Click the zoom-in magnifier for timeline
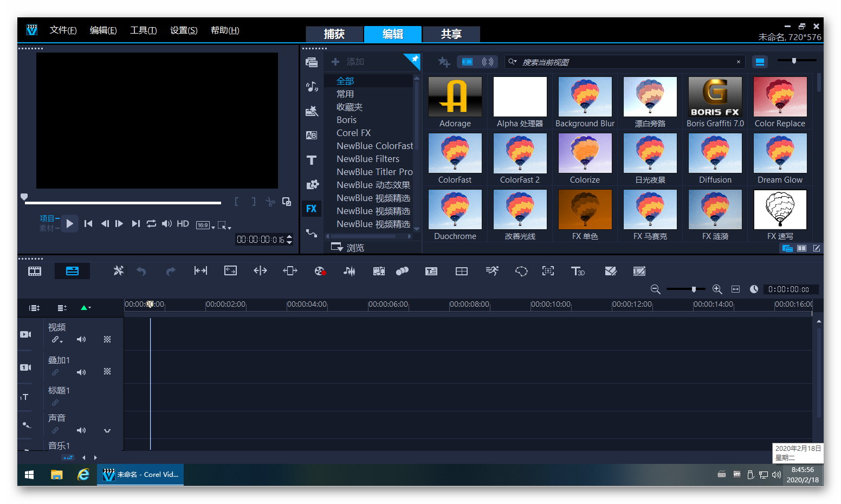 717,289
